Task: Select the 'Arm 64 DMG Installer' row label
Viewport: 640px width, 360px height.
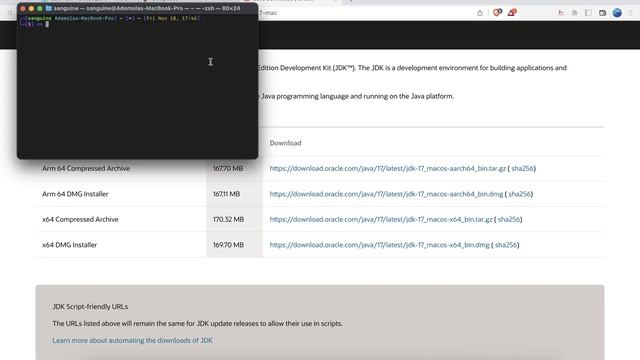Action: [75, 194]
